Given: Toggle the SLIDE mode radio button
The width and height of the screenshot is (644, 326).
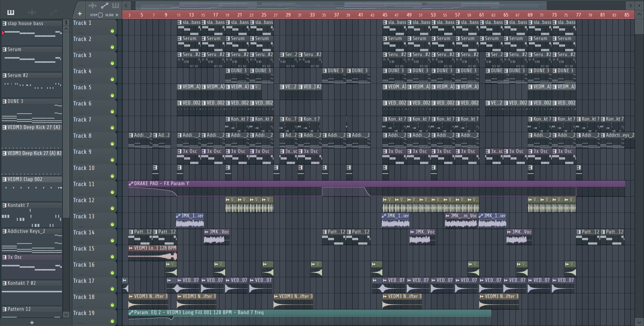Looking at the screenshot, I should [x=117, y=15].
